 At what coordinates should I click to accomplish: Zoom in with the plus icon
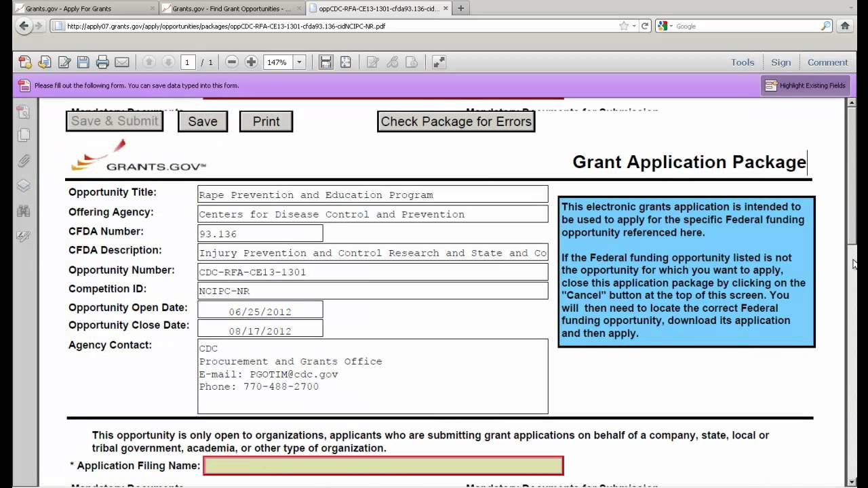pyautogui.click(x=251, y=62)
